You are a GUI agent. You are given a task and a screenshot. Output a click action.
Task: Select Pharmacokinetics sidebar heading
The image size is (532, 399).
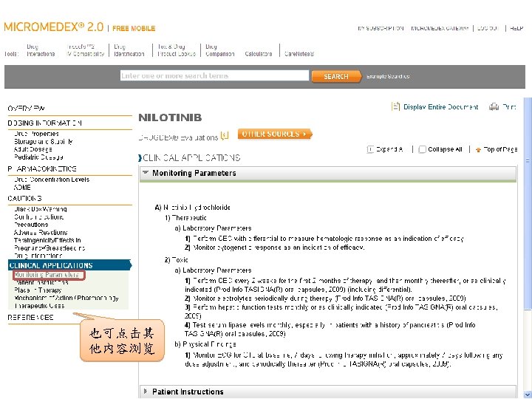[42, 168]
